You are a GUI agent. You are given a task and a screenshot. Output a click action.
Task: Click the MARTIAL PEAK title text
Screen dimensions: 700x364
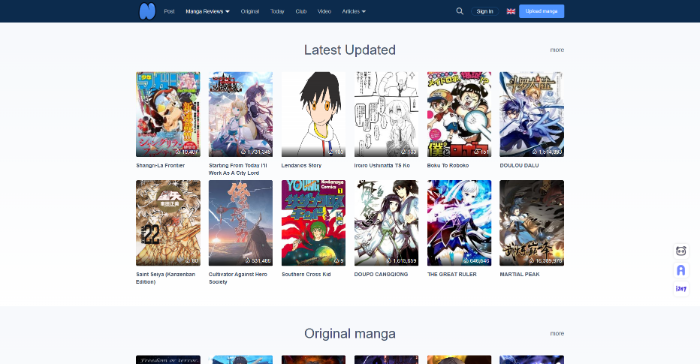click(x=520, y=274)
